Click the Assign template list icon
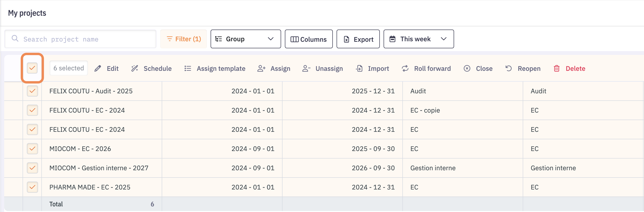644x212 pixels. [188, 68]
